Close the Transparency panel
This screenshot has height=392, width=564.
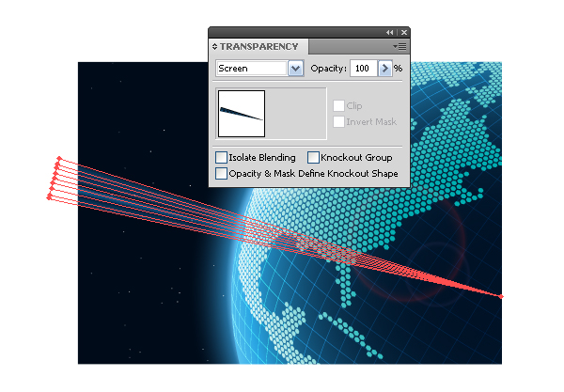point(404,32)
